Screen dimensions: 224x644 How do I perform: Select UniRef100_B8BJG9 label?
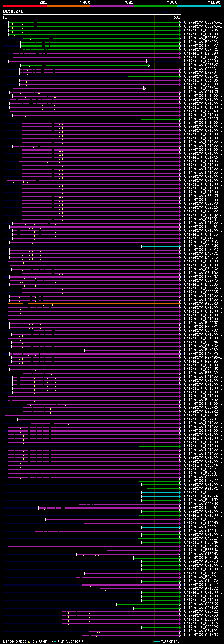point(201,373)
